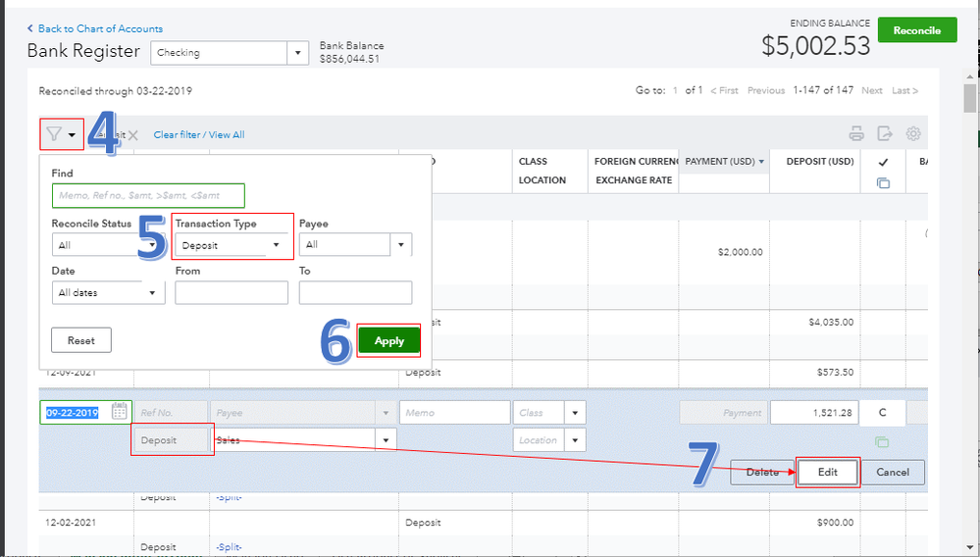Open the Transaction Type dropdown
Screen dimensions: 980x557
click(231, 245)
